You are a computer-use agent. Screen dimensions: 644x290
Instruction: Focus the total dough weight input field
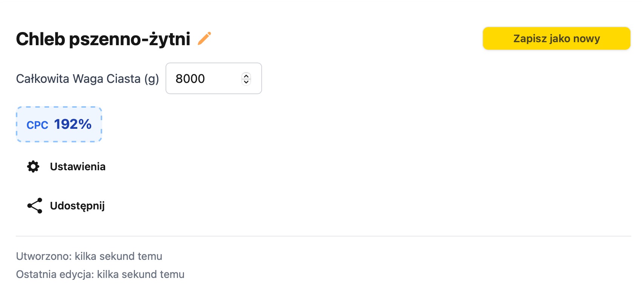214,78
